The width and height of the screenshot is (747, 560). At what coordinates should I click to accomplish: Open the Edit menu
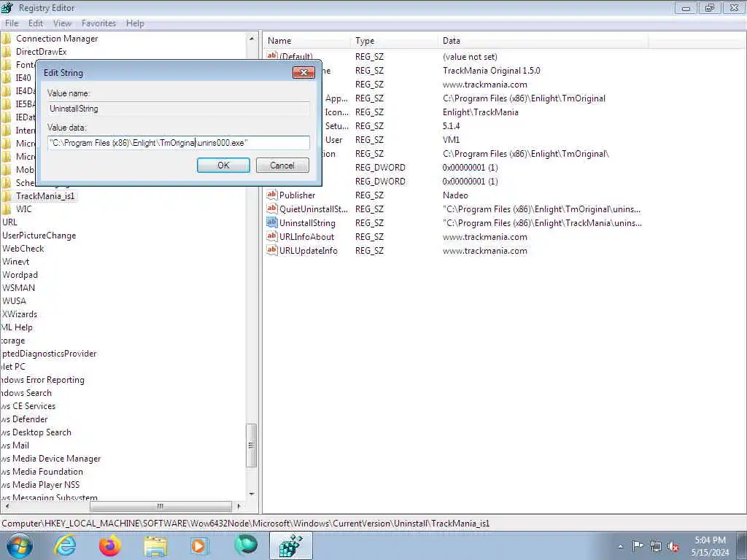tap(36, 23)
